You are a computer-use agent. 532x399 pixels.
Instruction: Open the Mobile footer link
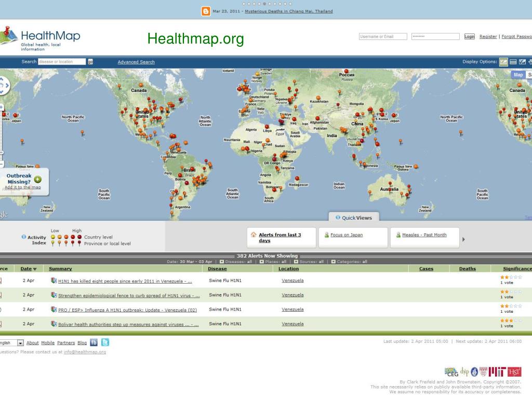[x=48, y=343]
